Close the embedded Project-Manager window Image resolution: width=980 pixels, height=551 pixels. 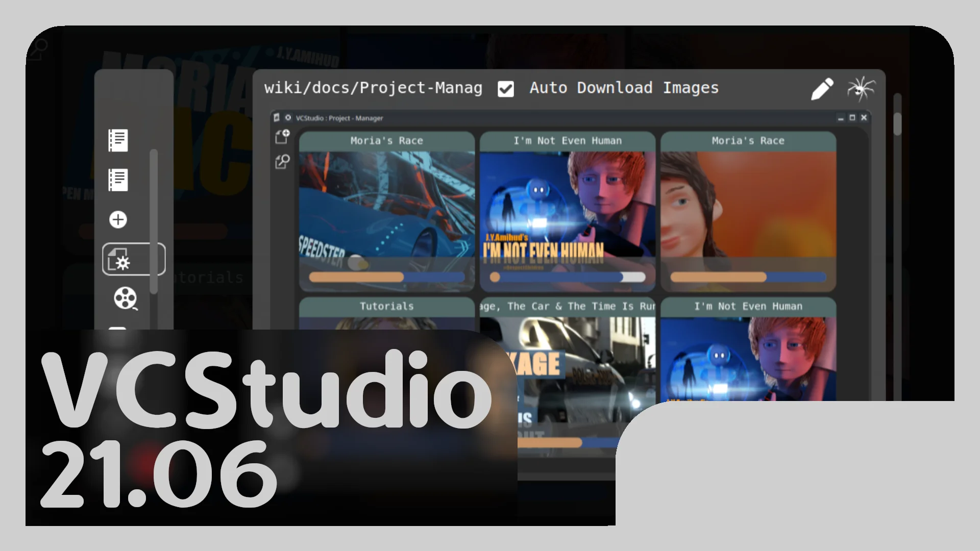[x=864, y=118]
